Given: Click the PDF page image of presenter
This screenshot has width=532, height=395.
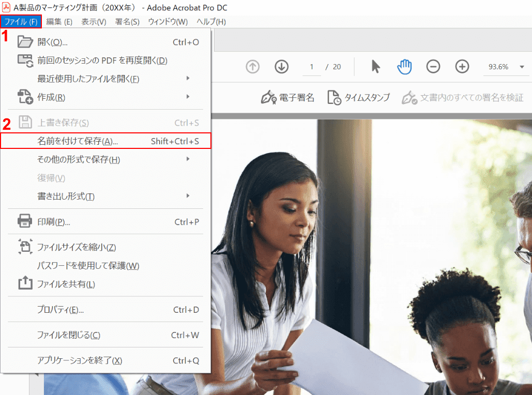Looking at the screenshot, I should click(x=372, y=257).
